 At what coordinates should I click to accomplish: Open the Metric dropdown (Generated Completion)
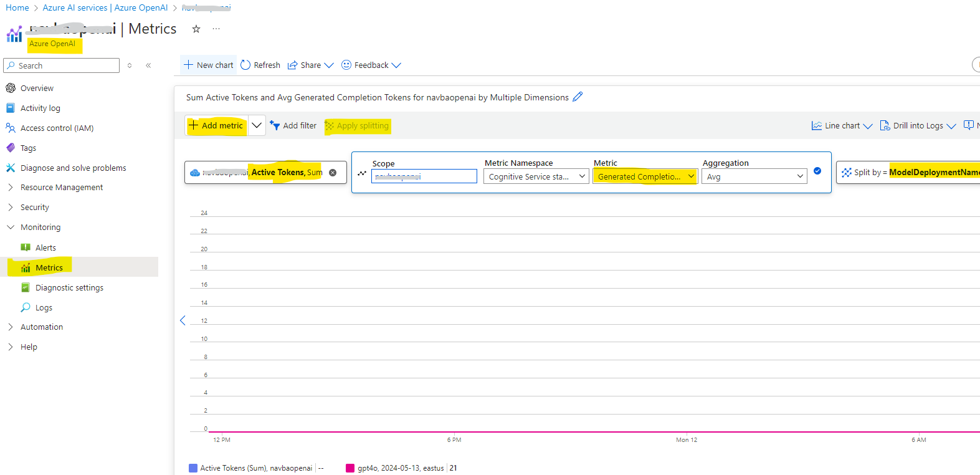tap(645, 176)
